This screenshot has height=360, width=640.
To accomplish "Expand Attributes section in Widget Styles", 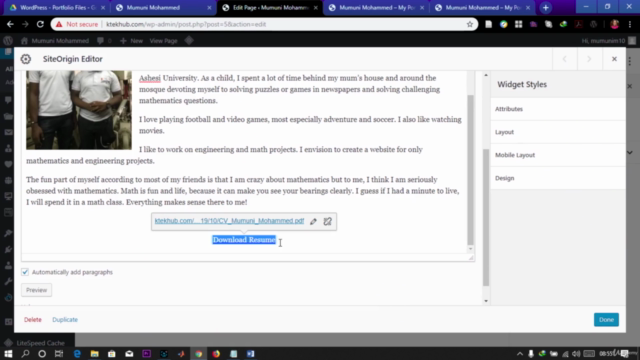I will (558, 109).
